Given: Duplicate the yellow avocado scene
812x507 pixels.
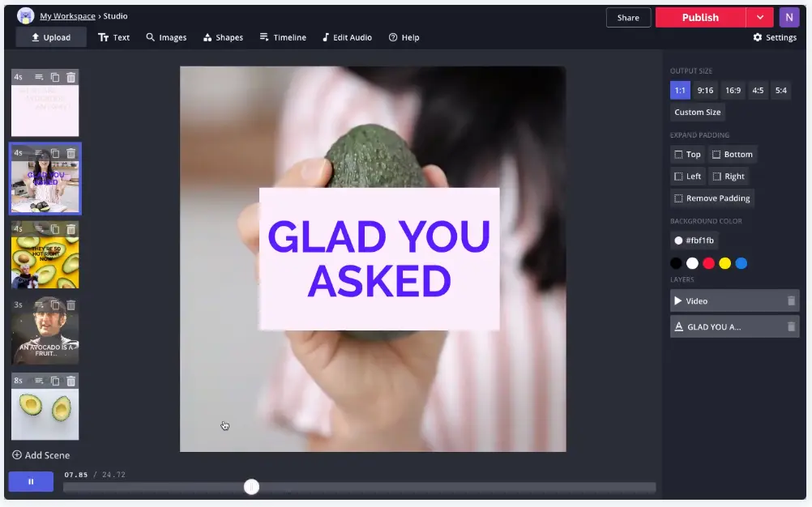Looking at the screenshot, I should (x=55, y=229).
